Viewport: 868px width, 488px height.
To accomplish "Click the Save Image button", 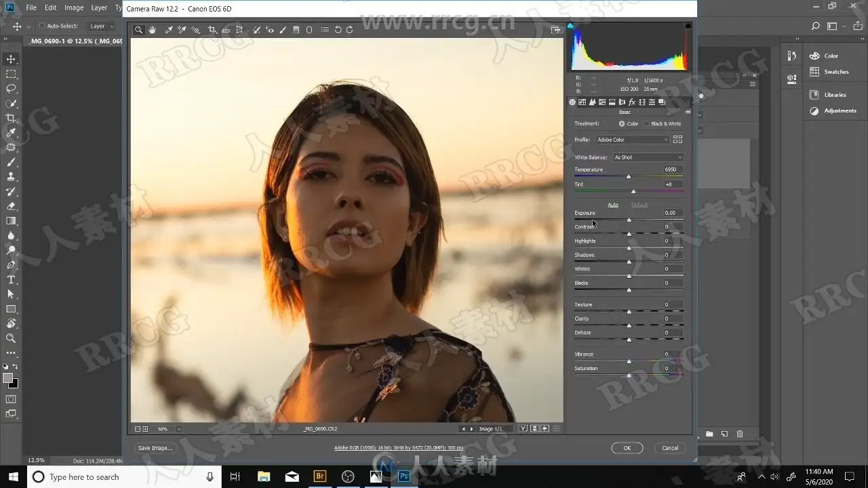I will point(155,448).
